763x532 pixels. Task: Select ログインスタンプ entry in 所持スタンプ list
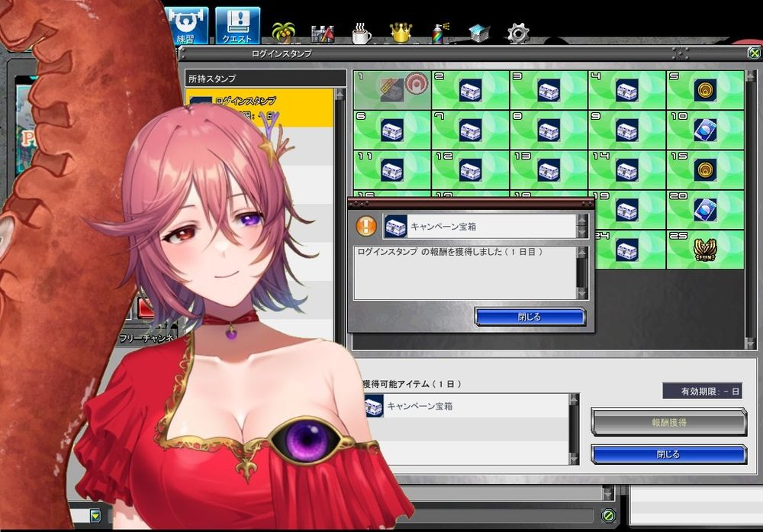[259, 108]
